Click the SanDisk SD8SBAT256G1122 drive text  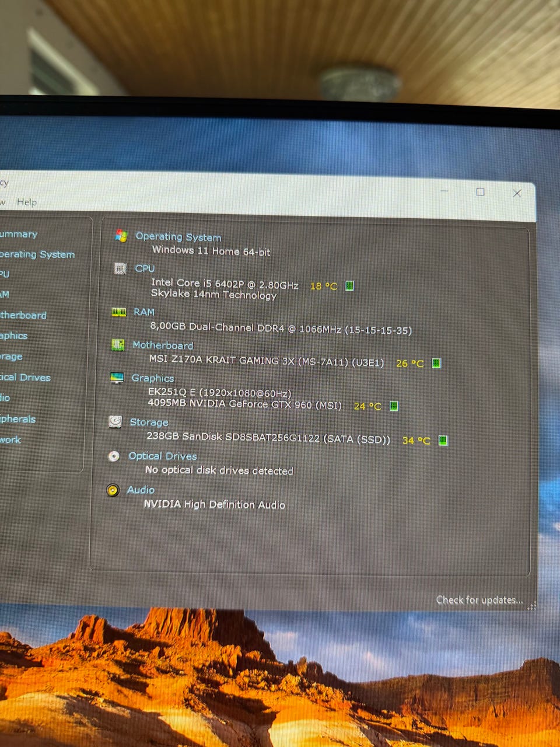[268, 438]
